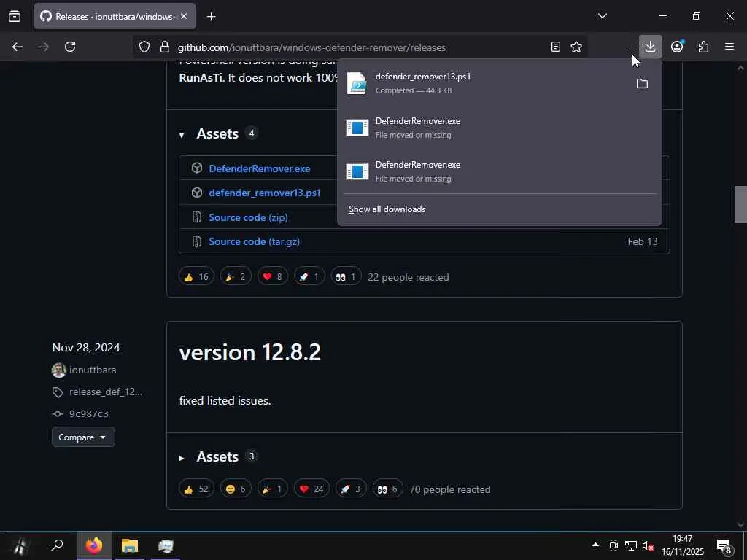This screenshot has width=747, height=560.
Task: Go back to previous page
Action: 18,47
